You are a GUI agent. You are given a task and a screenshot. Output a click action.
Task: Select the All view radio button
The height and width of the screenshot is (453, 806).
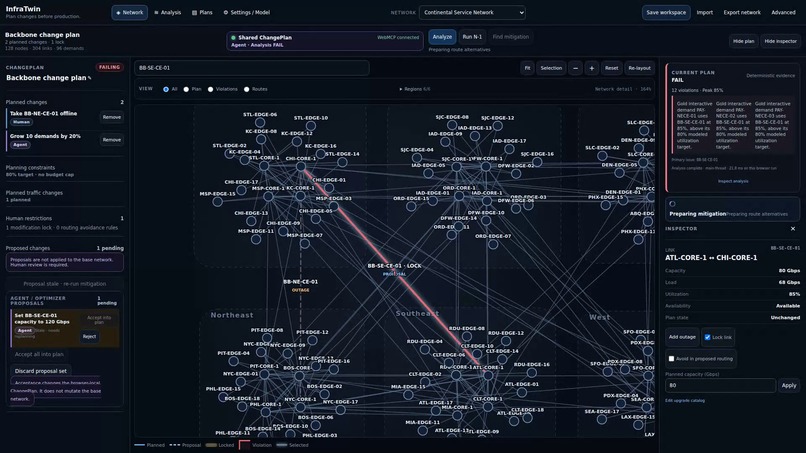pos(166,89)
